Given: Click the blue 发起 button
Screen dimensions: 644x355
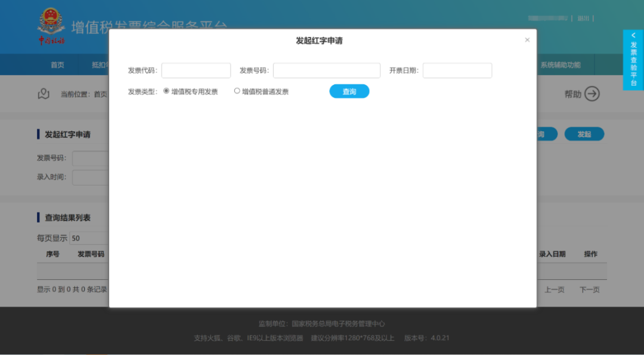Looking at the screenshot, I should pyautogui.click(x=584, y=134).
